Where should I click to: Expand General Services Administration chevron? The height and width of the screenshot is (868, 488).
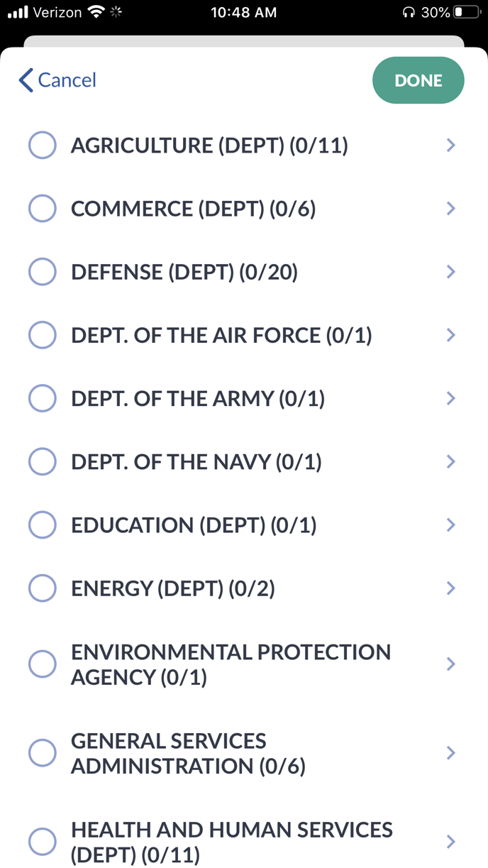[450, 753]
